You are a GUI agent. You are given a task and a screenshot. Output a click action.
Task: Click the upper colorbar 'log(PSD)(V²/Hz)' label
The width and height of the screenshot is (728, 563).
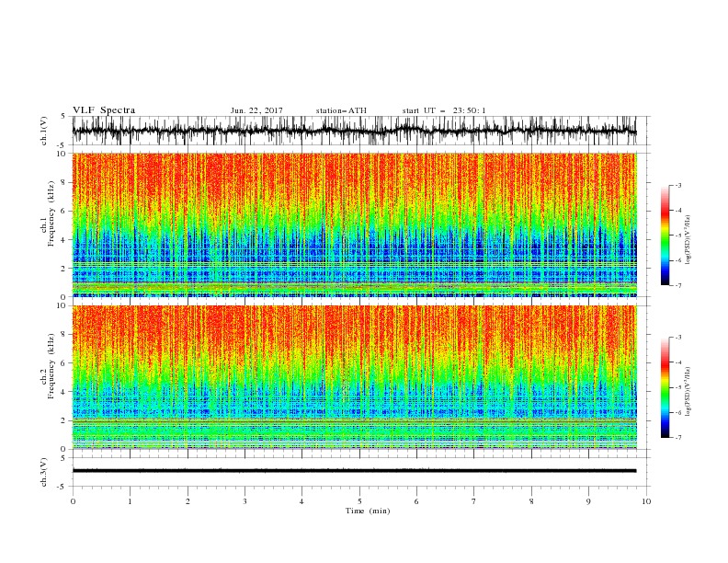point(688,240)
